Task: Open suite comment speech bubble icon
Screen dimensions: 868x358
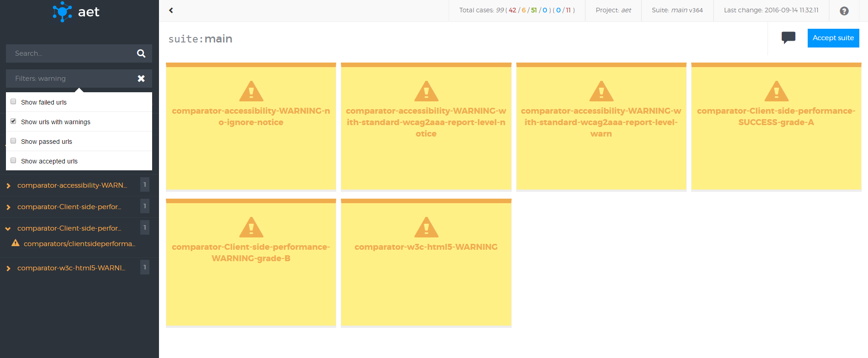Action: click(x=788, y=37)
